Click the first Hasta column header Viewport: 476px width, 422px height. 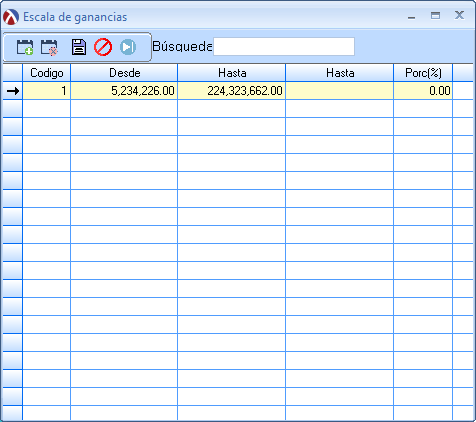pos(232,73)
